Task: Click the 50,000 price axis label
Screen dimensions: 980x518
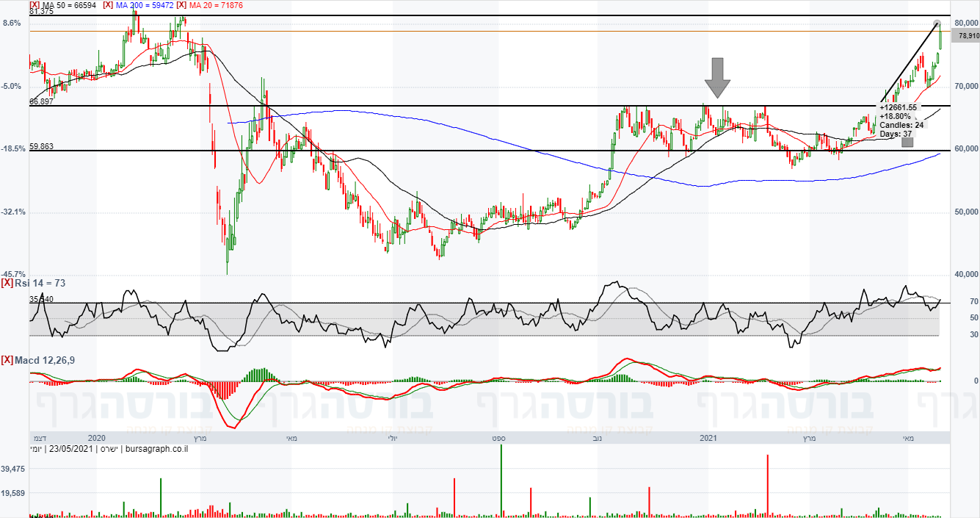Action: coord(968,212)
